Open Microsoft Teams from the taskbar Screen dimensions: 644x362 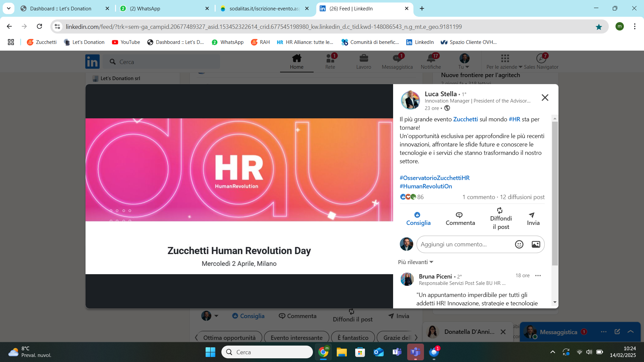click(x=415, y=352)
